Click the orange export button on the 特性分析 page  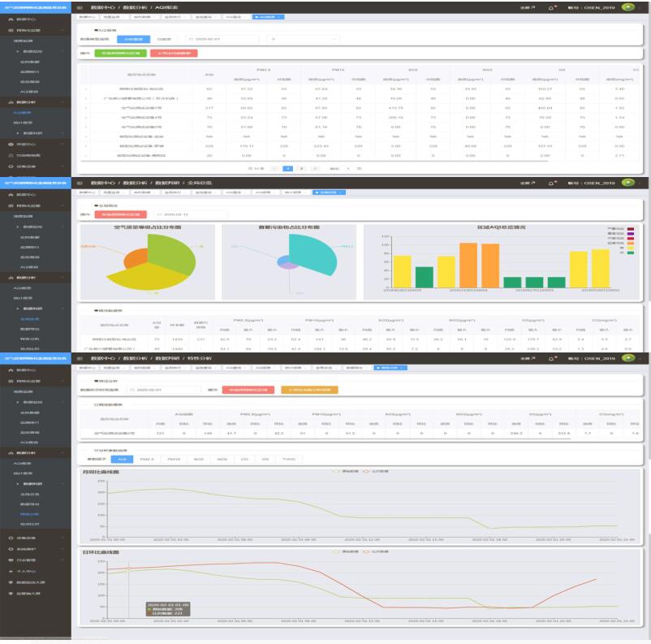tap(309, 390)
